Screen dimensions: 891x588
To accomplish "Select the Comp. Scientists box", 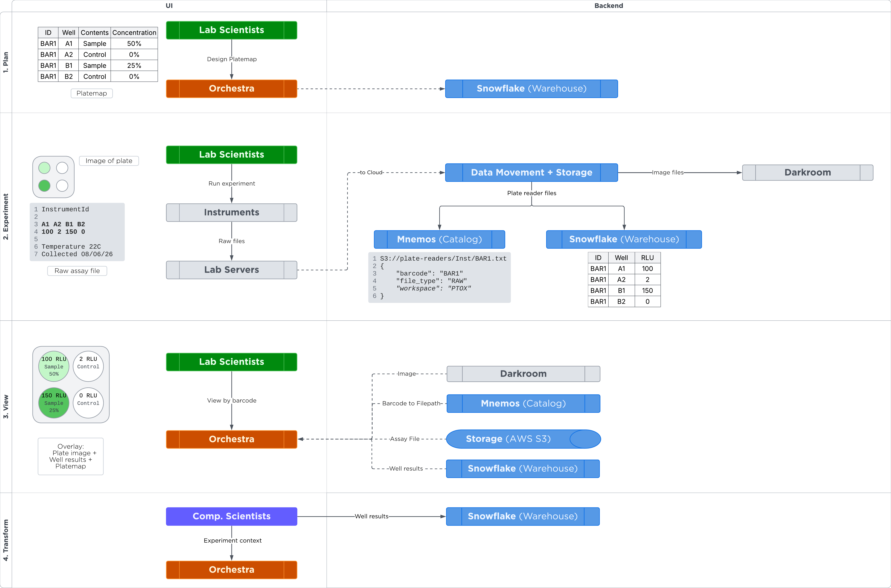I will tap(231, 517).
